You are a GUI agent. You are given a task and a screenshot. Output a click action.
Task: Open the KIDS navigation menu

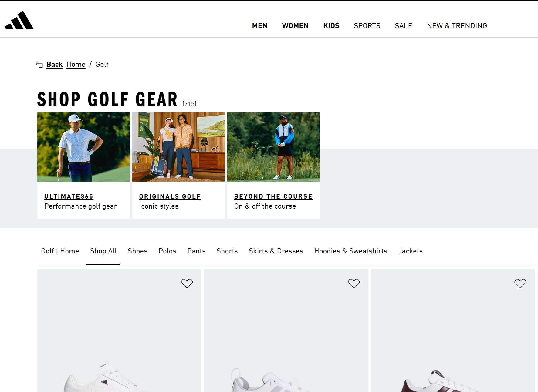(x=331, y=26)
